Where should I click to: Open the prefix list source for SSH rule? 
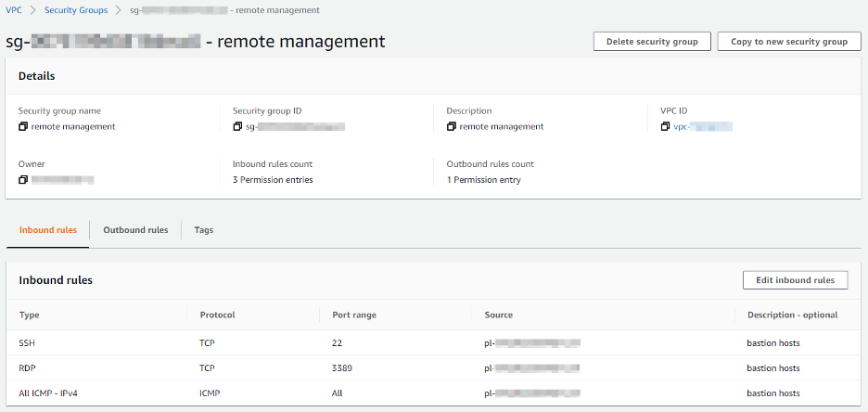532,342
